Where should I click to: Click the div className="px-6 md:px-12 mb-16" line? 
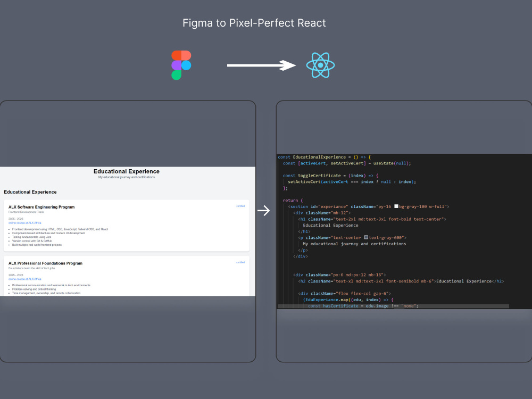click(x=339, y=275)
